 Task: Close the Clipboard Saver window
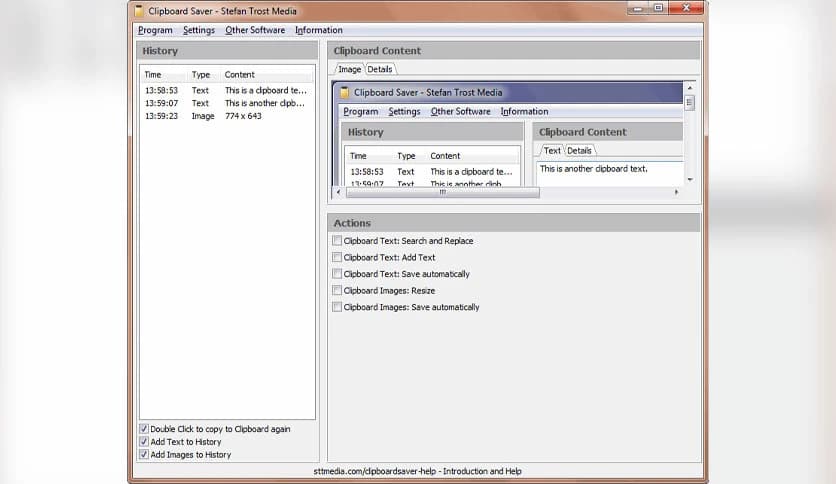[x=686, y=7]
